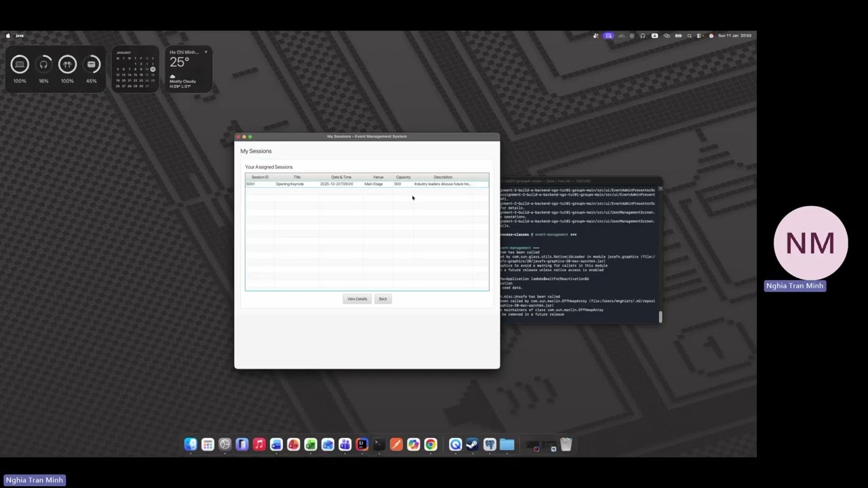Screen dimensions: 868x488
Task: Open Microsoft Outlook from the Dock
Action: [x=328, y=445]
